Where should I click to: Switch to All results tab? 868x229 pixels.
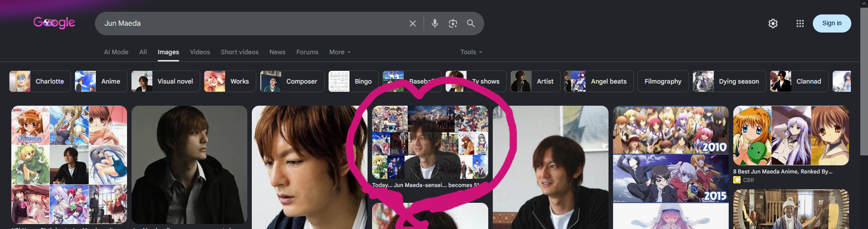[143, 52]
